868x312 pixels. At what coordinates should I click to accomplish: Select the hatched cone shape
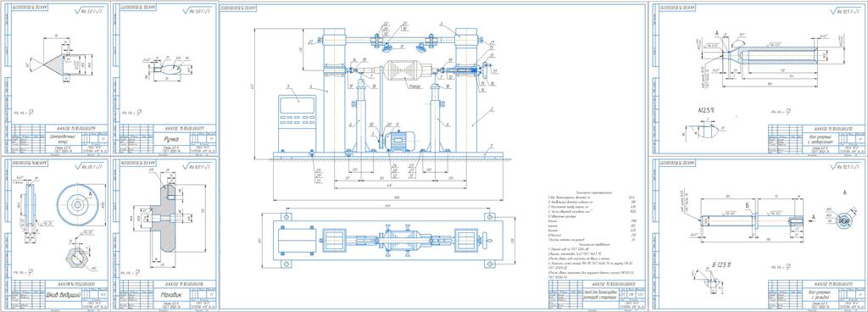[x=58, y=64]
